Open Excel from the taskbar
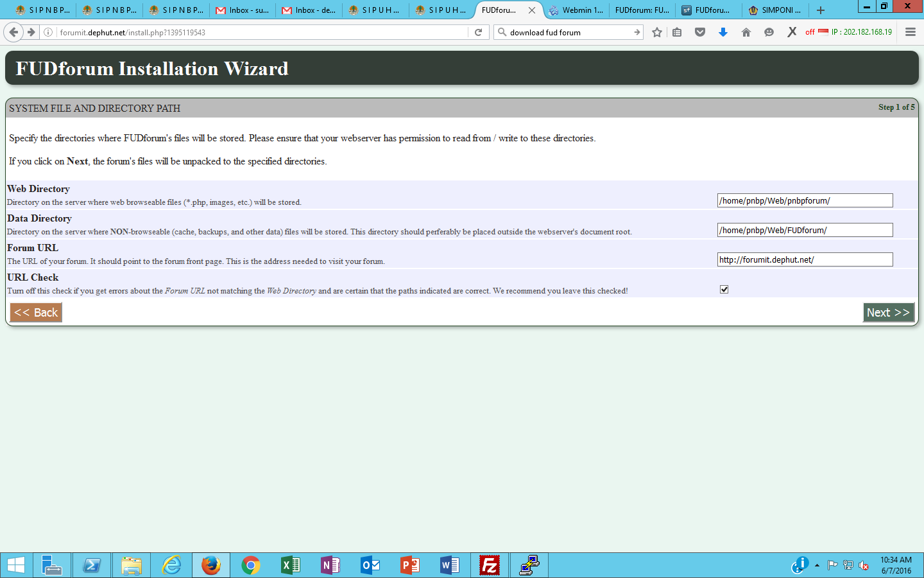Screen dimensions: 924x578 291,565
